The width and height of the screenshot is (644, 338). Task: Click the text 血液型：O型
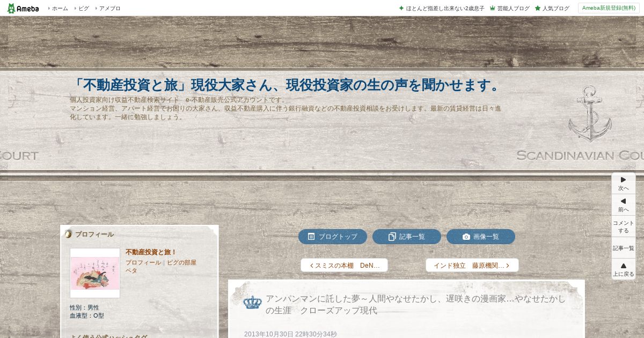coord(87,316)
